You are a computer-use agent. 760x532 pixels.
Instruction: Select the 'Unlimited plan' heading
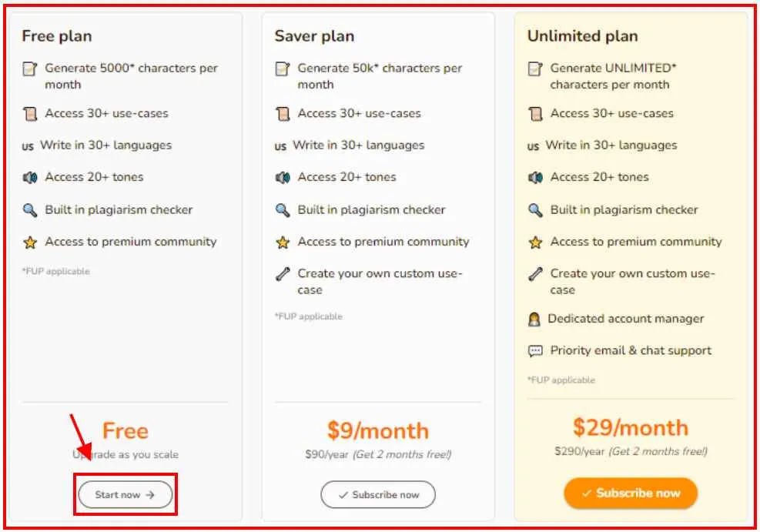click(x=582, y=35)
